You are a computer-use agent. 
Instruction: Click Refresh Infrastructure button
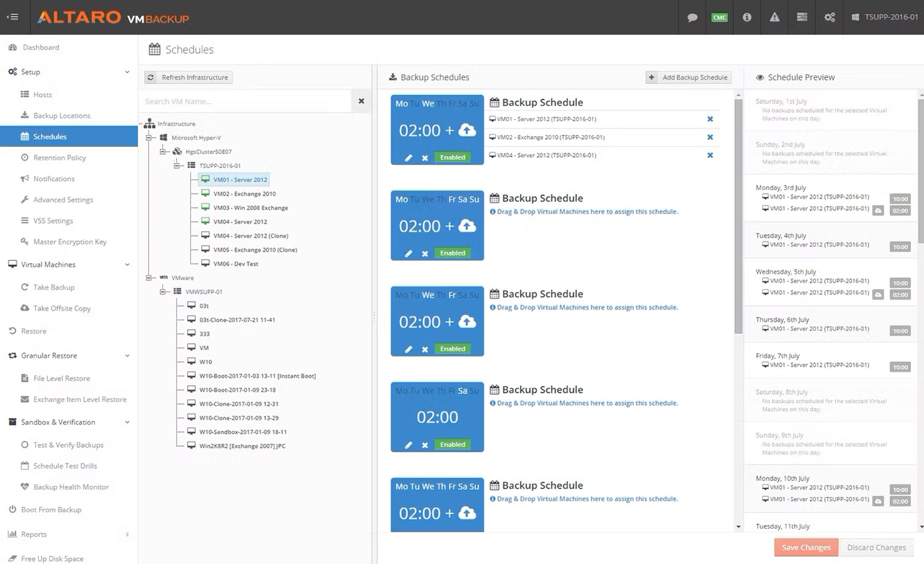(x=188, y=77)
